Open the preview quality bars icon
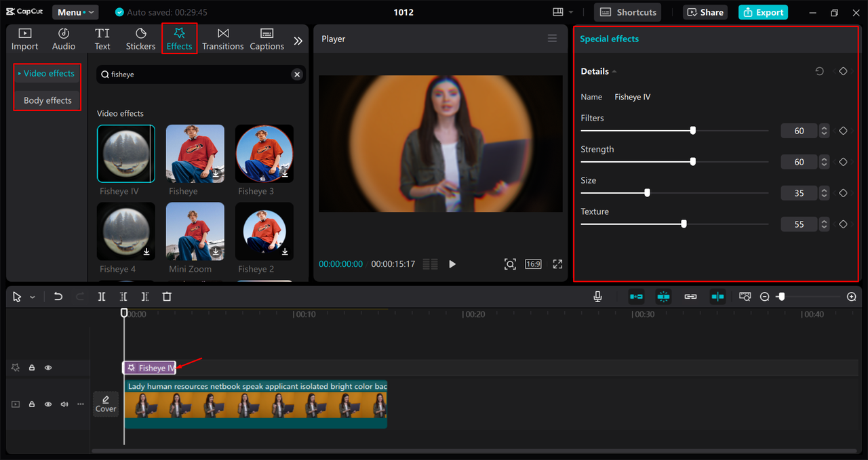 (429, 264)
